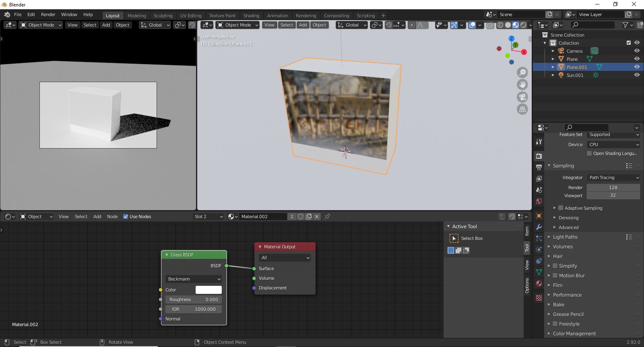644x347 pixels.
Task: Click the new material duplicate button
Action: point(309,217)
